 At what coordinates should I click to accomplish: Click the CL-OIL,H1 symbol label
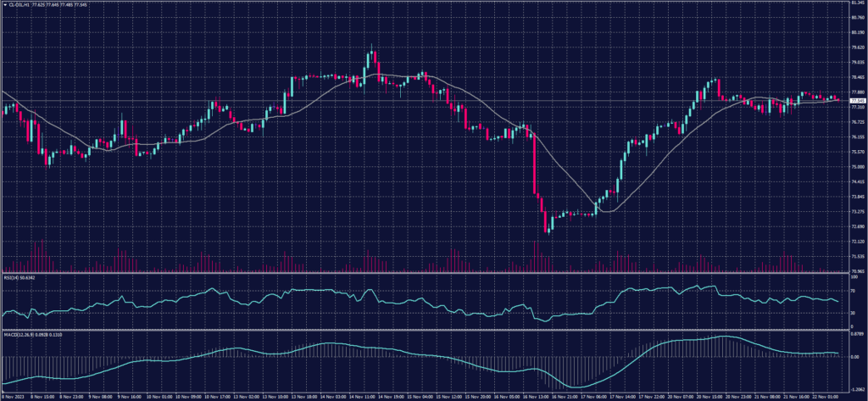coord(17,3)
